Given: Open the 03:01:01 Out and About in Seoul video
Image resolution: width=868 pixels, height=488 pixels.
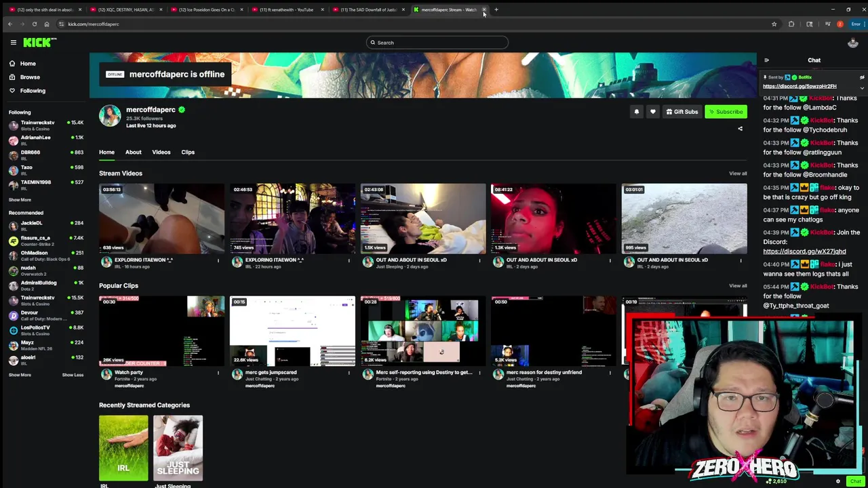Looking at the screenshot, I should 684,218.
